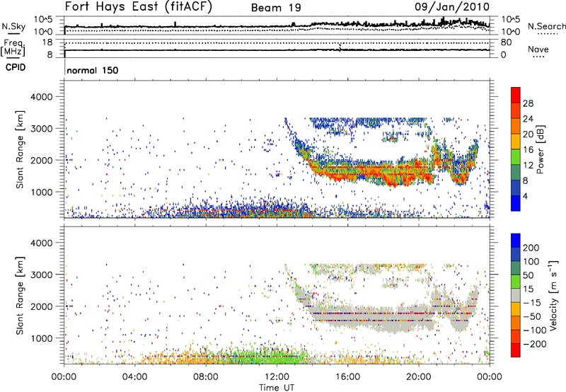Screen dimensions: 566x392
Task: Click the 'CPID' row label
Action: point(16,67)
